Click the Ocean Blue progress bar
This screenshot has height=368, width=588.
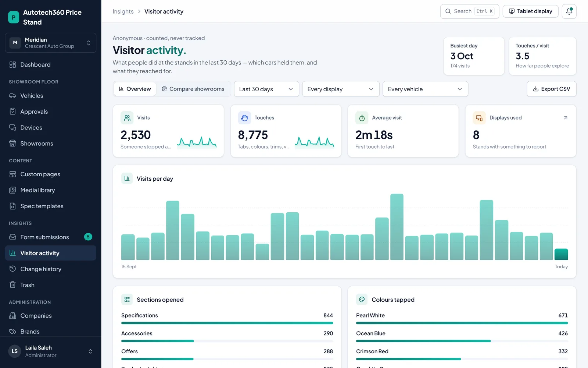click(462, 341)
